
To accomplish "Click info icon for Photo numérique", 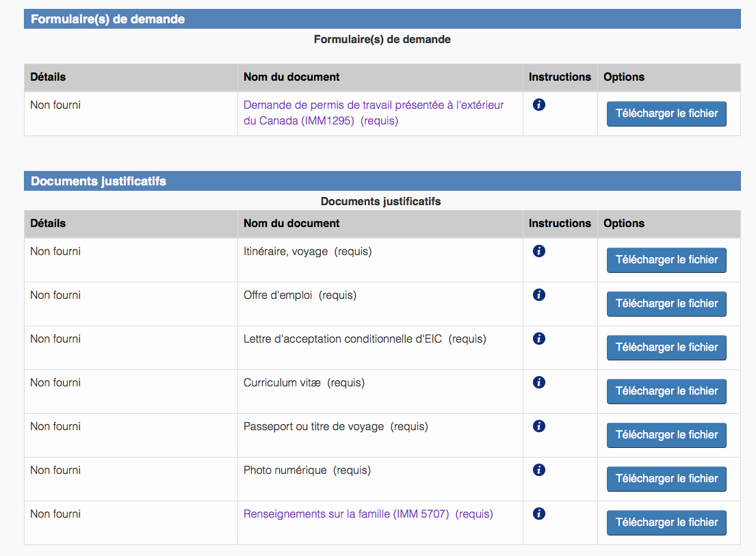I will tap(538, 470).
